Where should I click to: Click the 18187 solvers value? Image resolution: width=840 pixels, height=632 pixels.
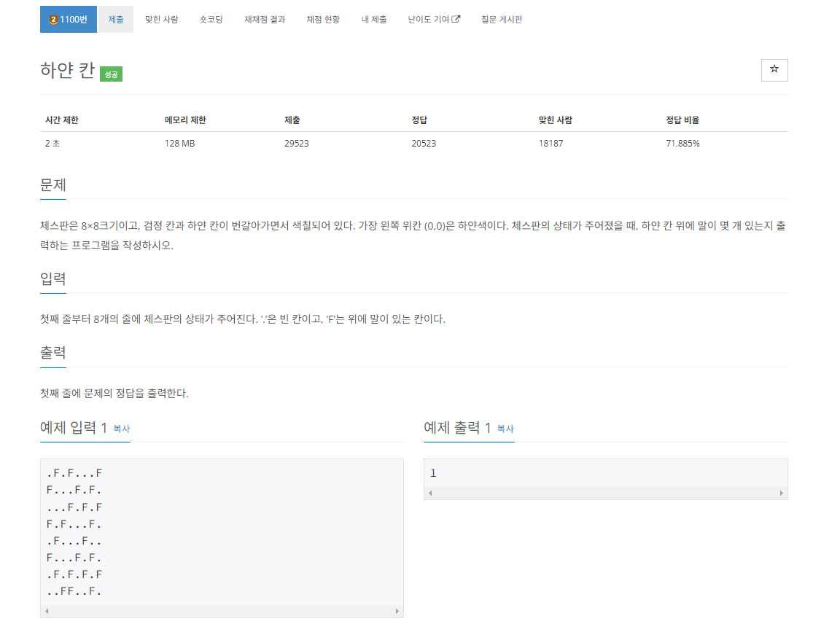pyautogui.click(x=551, y=144)
